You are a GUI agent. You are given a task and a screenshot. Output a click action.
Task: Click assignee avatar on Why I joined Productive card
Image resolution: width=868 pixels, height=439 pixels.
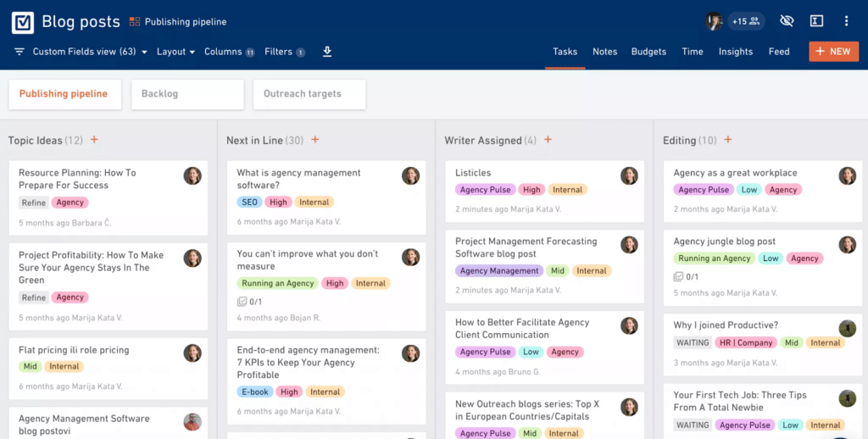(x=847, y=328)
